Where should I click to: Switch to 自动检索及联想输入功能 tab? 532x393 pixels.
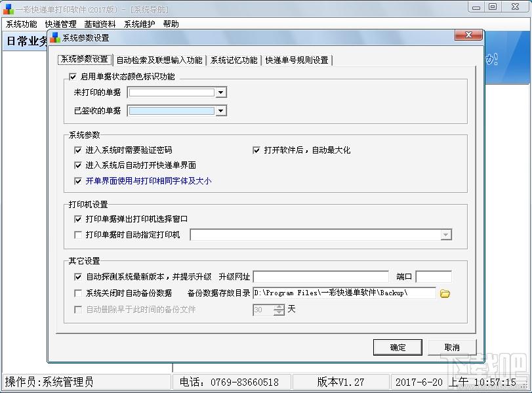point(159,60)
